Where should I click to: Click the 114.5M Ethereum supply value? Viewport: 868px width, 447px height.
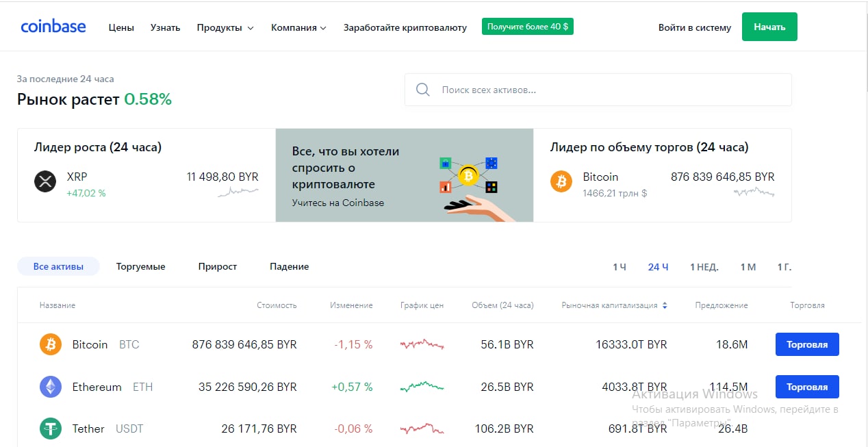pos(729,387)
